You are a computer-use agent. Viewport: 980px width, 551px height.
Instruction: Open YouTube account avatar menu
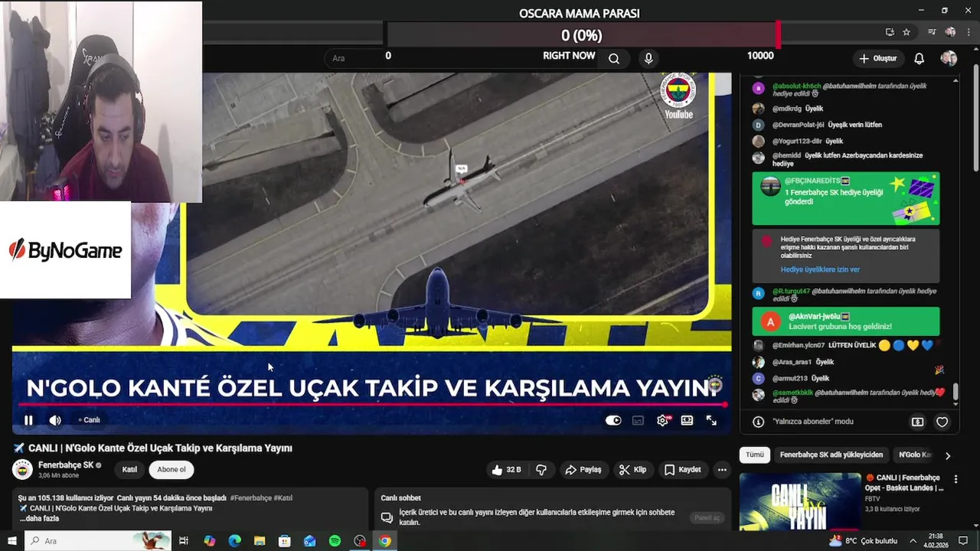[949, 59]
